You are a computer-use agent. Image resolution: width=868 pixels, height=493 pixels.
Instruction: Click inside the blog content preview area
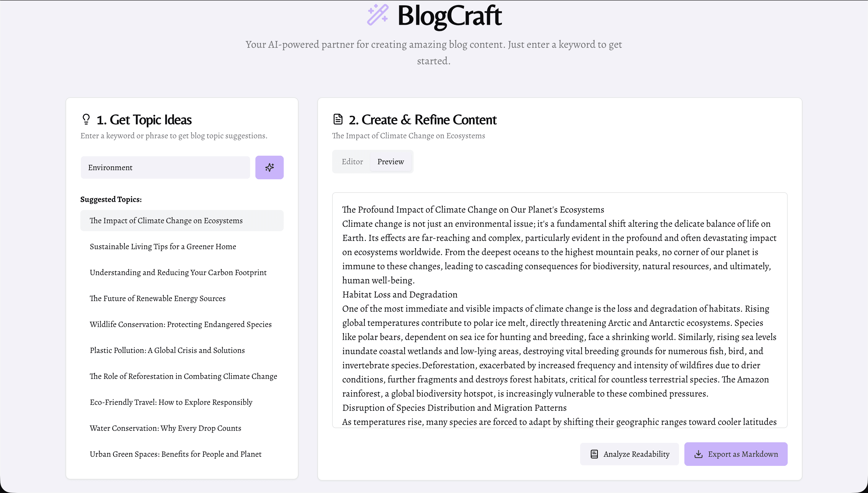click(559, 310)
